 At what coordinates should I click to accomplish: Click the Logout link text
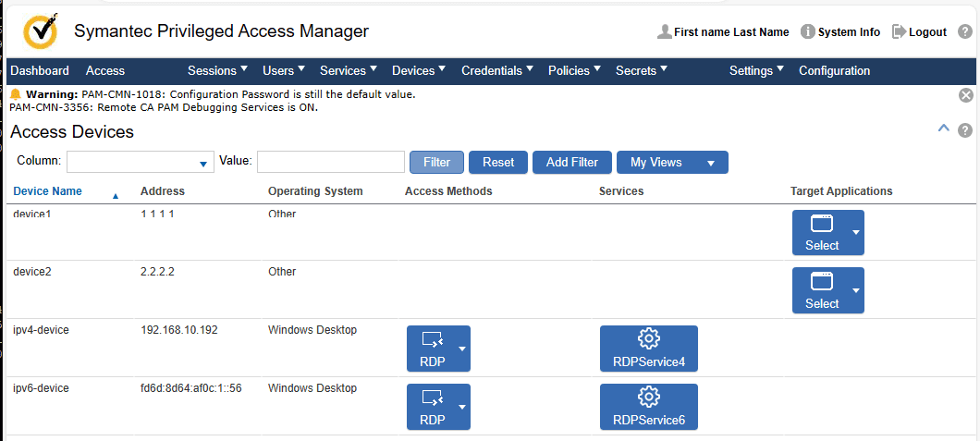(927, 31)
